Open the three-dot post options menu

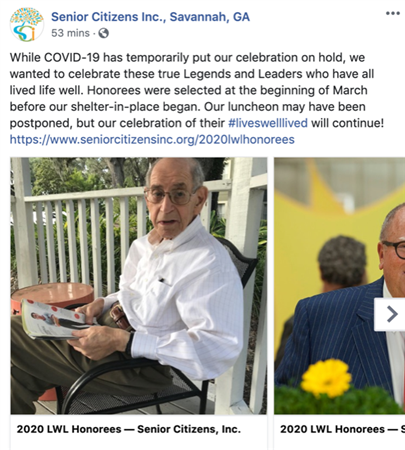pyautogui.click(x=393, y=13)
